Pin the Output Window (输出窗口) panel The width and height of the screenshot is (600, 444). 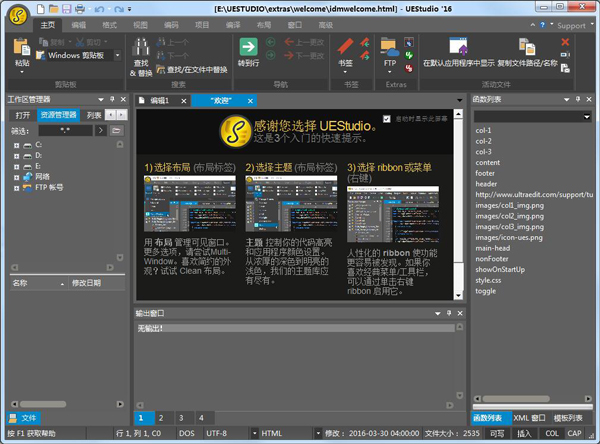pos(449,313)
